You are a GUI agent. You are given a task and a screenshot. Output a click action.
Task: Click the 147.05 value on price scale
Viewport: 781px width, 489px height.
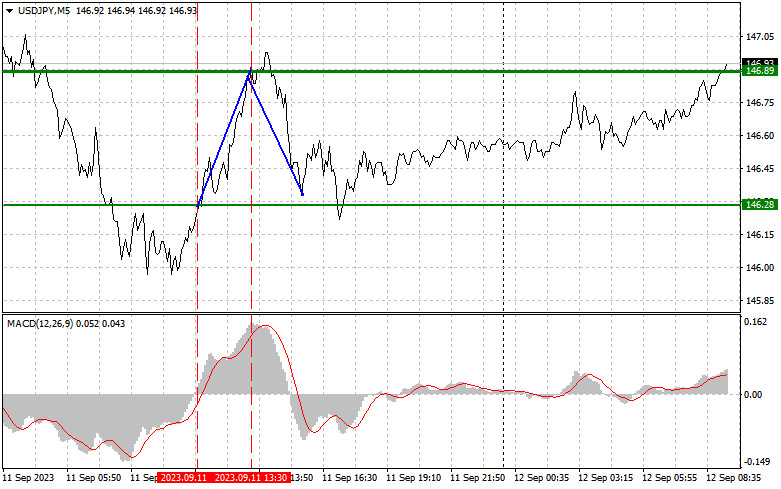pos(760,37)
